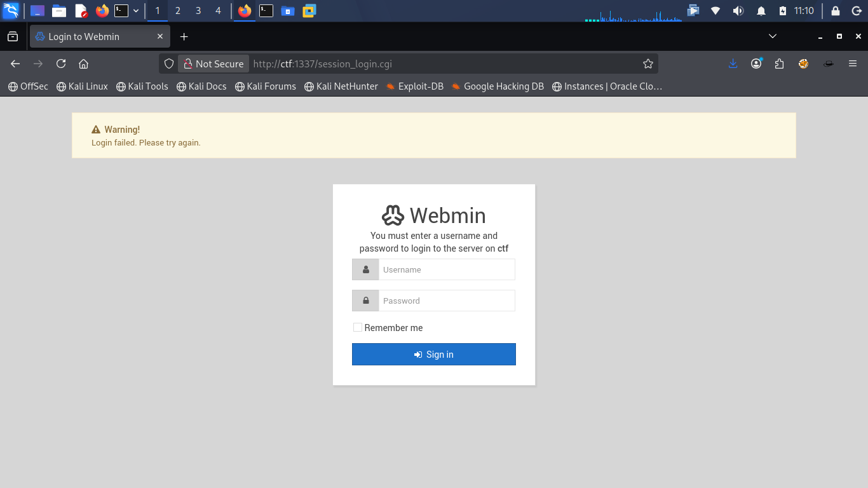This screenshot has height=488, width=868.
Task: Click the orange round extension icon
Action: (804, 64)
